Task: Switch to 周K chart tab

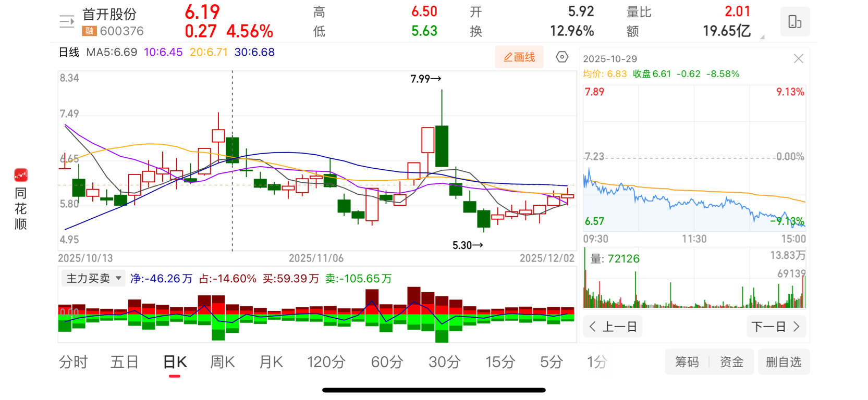Action: 222,362
